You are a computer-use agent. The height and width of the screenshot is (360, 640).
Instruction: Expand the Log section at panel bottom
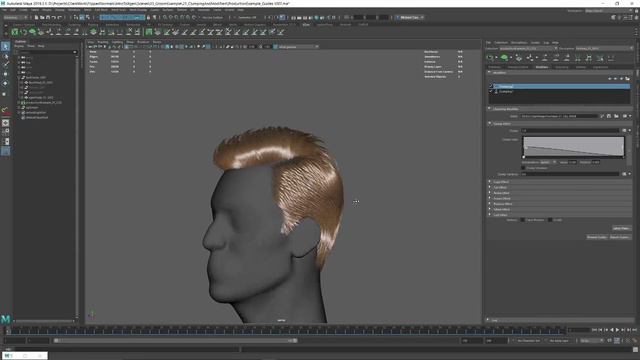coord(488,320)
